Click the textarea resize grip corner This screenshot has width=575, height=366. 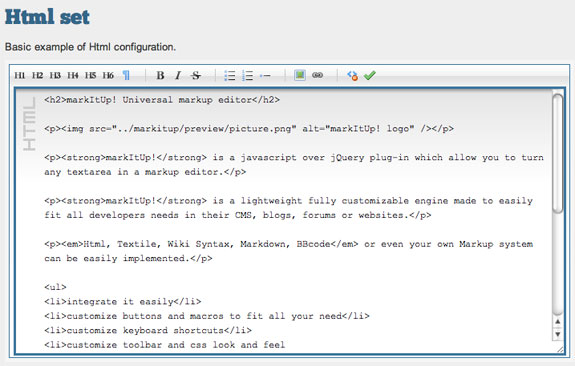pyautogui.click(x=560, y=349)
